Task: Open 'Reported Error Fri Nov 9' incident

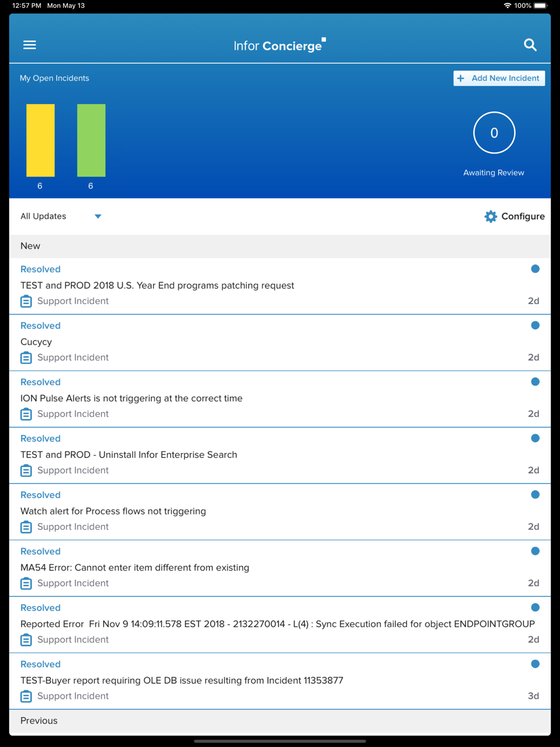Action: tap(278, 624)
